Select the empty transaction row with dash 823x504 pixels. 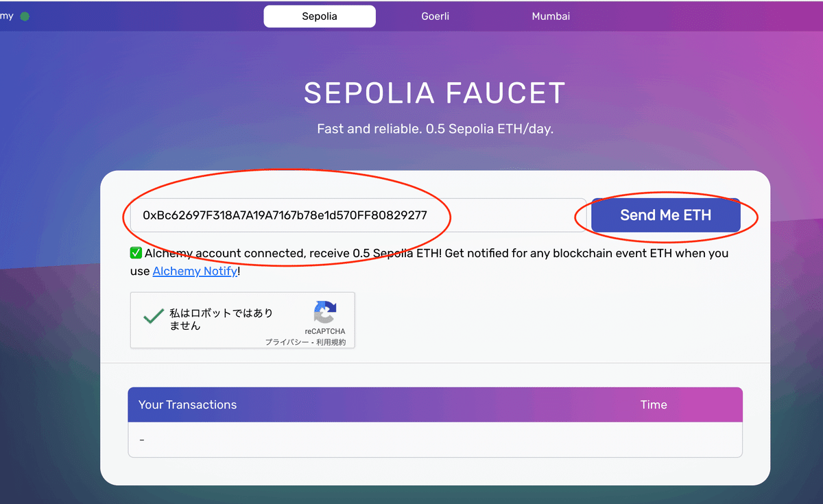coord(435,439)
